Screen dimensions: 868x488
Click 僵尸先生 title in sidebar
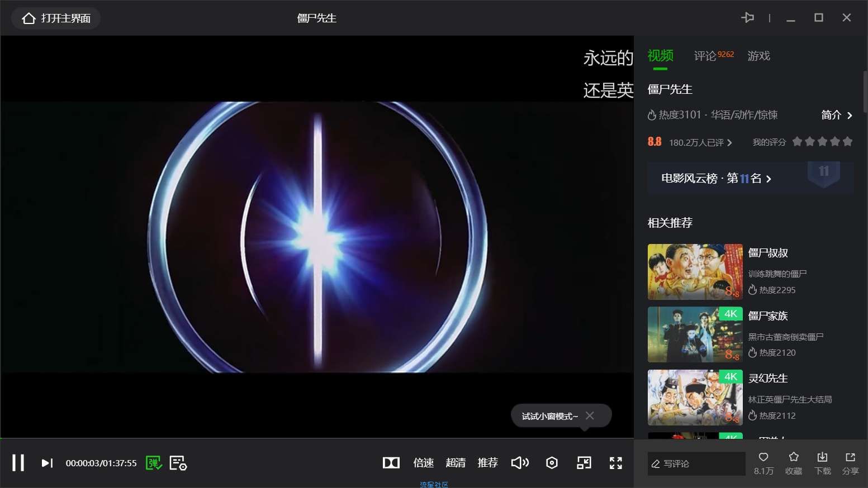[x=670, y=89]
